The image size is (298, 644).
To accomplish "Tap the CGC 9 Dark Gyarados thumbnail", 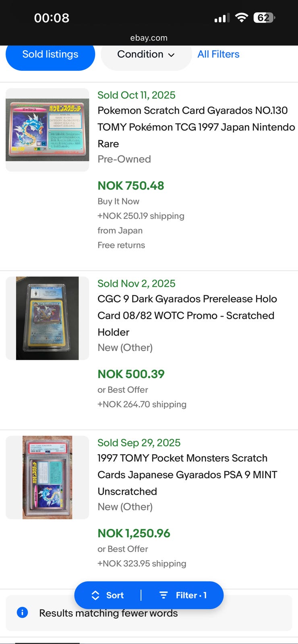I will [x=48, y=318].
